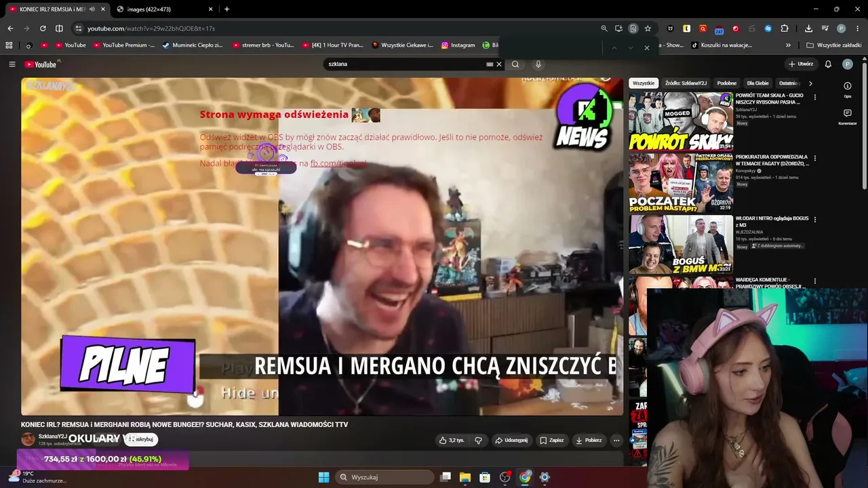868x488 pixels.
Task: Like the video with thumbs up
Action: pyautogui.click(x=452, y=440)
